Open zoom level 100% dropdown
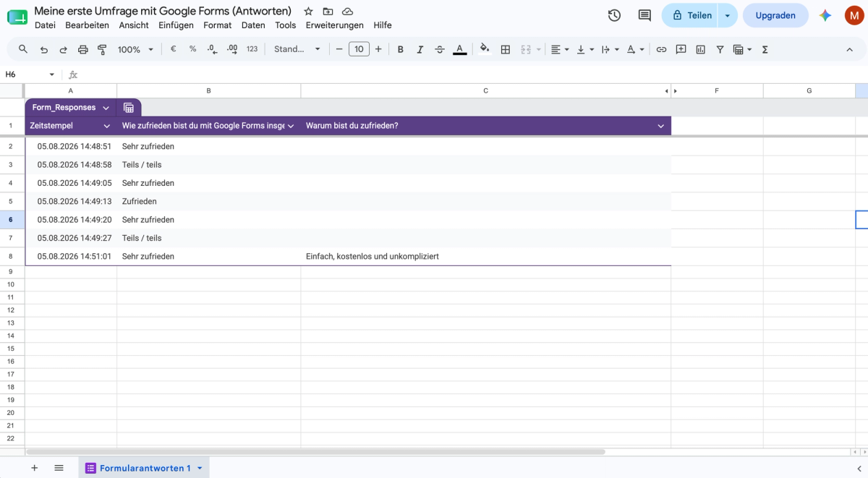 [x=135, y=49]
